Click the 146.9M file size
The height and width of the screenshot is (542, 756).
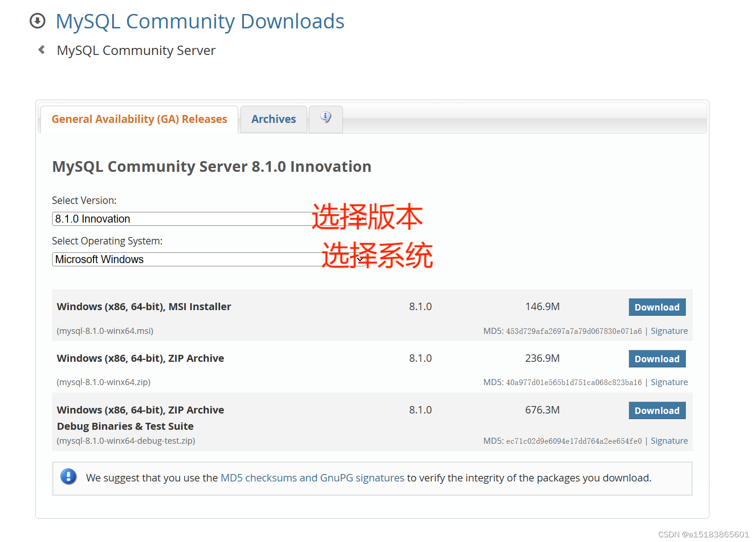coord(542,307)
